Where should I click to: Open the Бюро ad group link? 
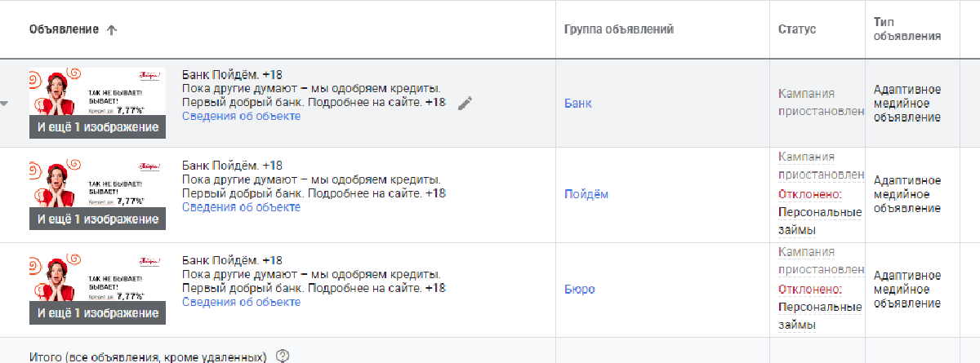(579, 289)
